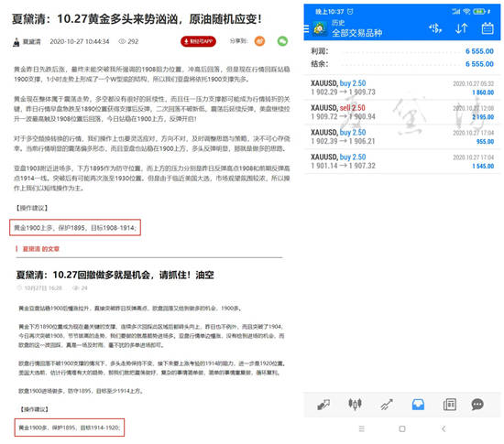Click the 10.27 pullback long article title
Screen dimensions: 504x444
[x=115, y=275]
